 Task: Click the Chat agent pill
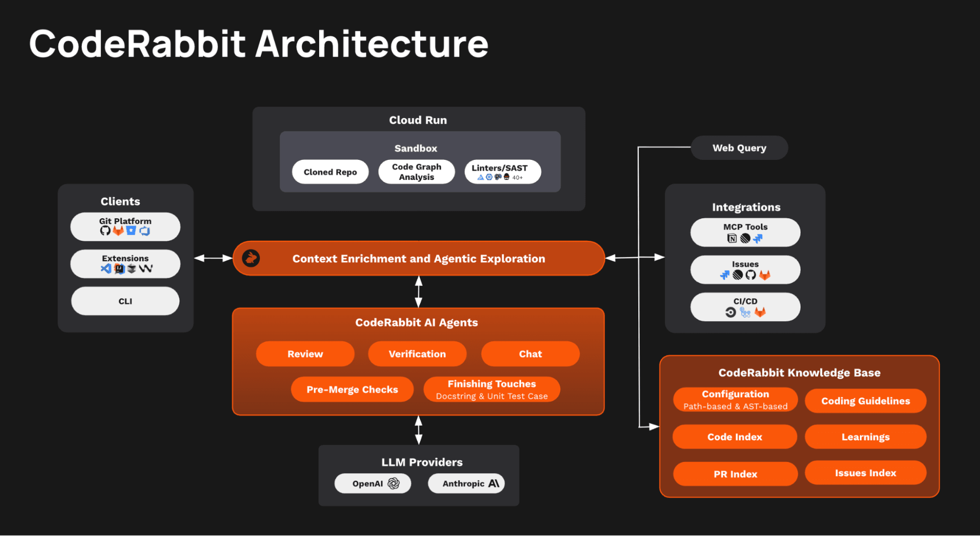click(x=530, y=354)
